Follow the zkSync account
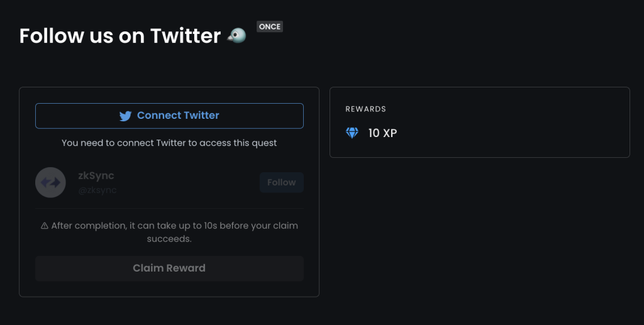Screen dimensions: 644x325 point(281,182)
